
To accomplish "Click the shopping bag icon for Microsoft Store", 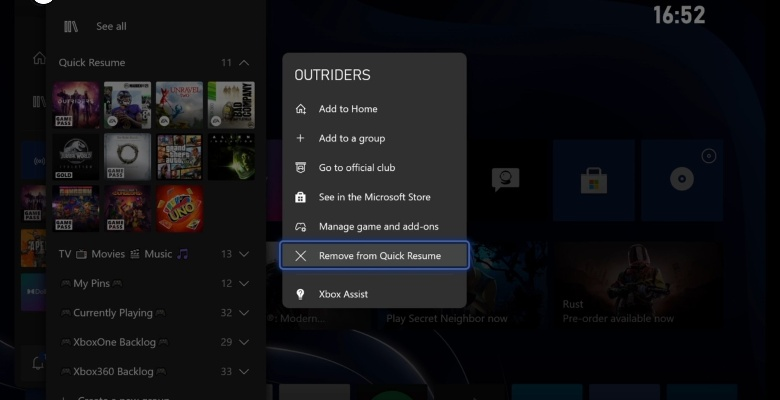I will click(301, 197).
